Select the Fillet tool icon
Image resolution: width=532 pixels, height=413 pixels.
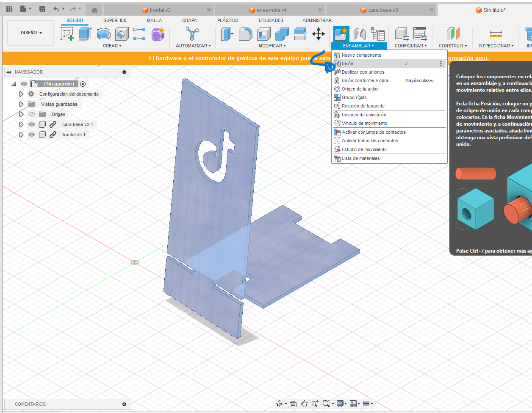(x=246, y=33)
